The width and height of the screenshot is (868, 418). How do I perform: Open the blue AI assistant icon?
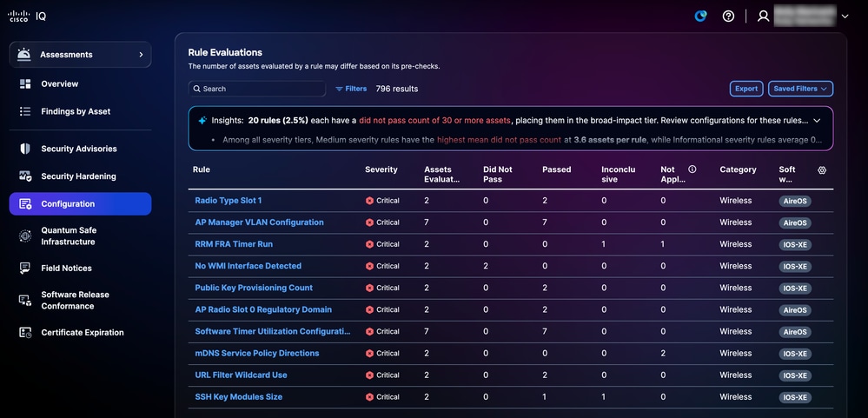[701, 16]
